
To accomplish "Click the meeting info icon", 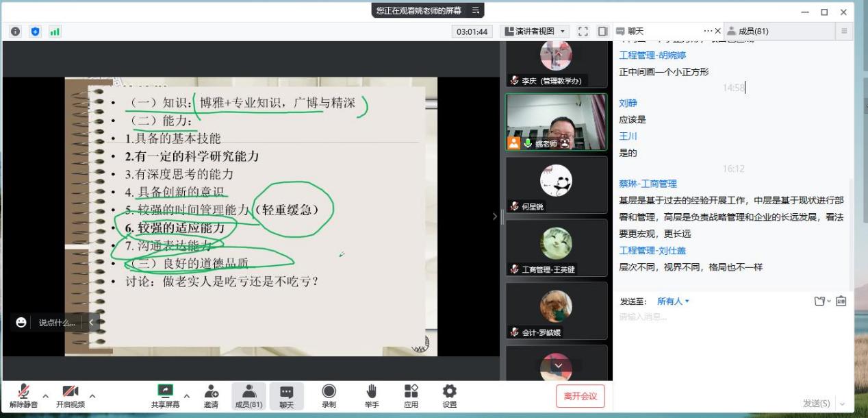I will 15,32.
